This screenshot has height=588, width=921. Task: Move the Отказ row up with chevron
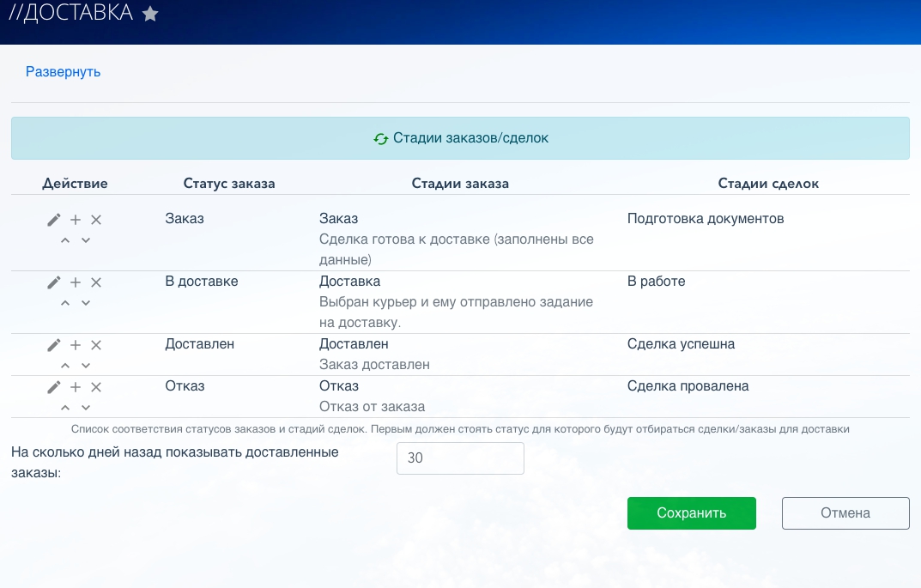(65, 408)
